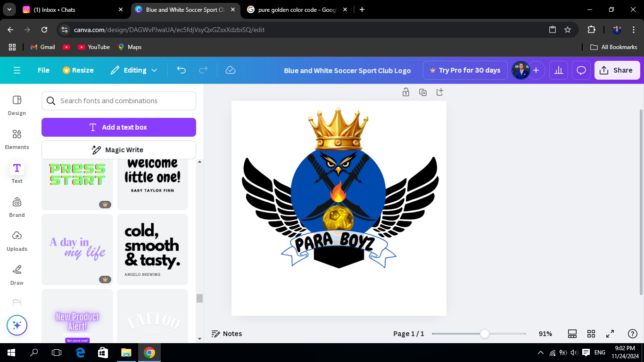Toggle fullscreen presentation mode

pos(610,334)
